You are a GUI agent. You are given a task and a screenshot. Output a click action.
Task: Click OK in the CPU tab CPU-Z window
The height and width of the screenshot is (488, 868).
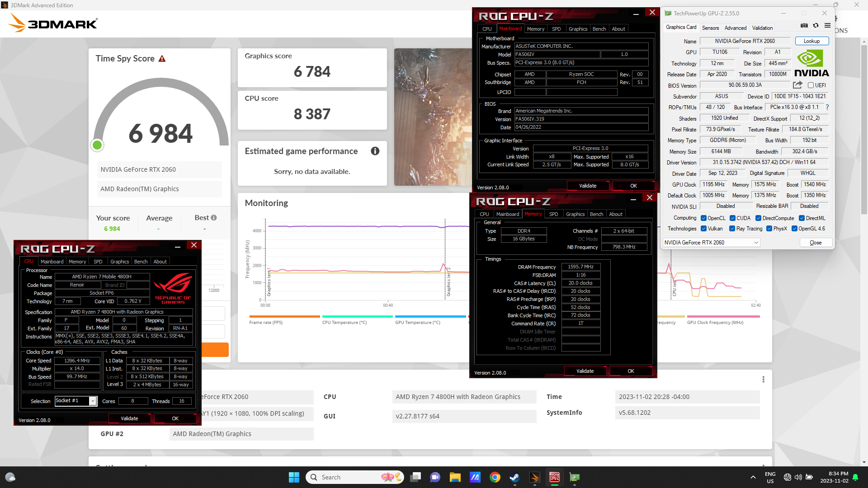[x=175, y=418]
